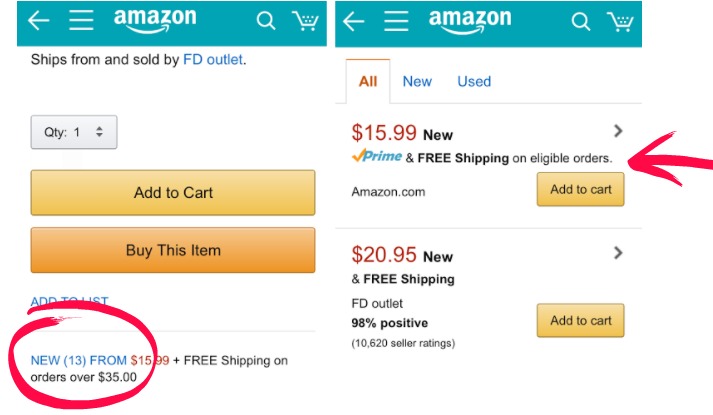Open the Qty: 1 quantity dropdown

click(x=74, y=132)
